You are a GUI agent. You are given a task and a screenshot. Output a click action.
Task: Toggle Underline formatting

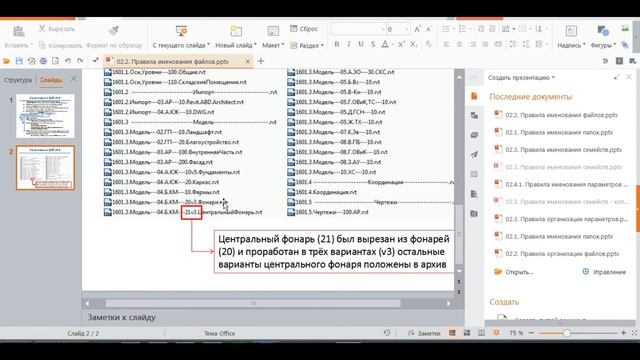click(361, 44)
